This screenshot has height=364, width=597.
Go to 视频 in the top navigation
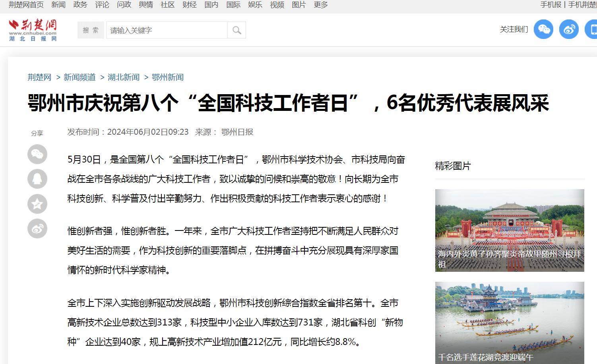pyautogui.click(x=277, y=5)
